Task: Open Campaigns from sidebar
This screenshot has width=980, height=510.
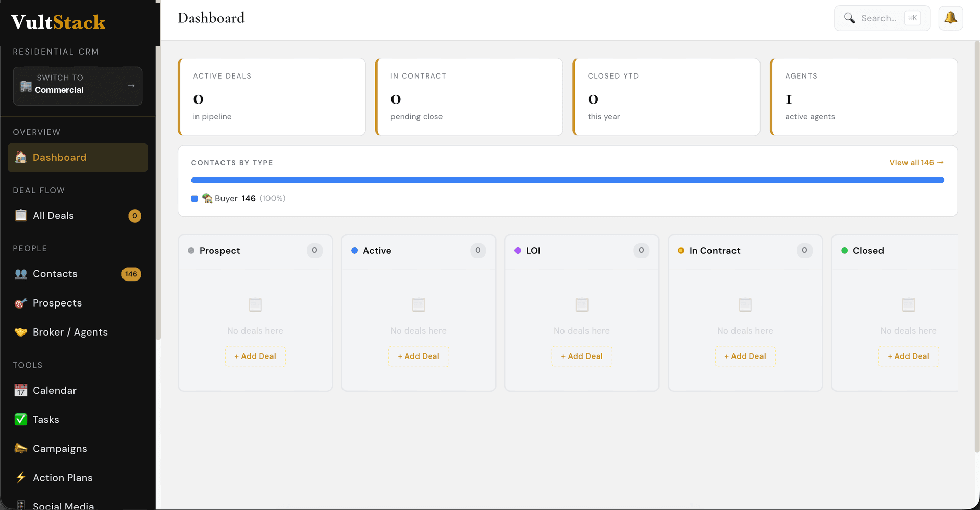Action: 78,448
